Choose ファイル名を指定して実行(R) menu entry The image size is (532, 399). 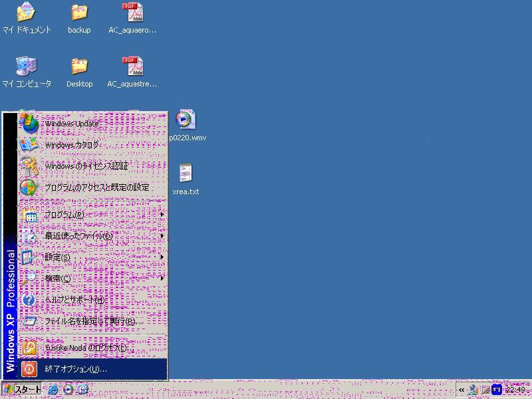pos(92,321)
